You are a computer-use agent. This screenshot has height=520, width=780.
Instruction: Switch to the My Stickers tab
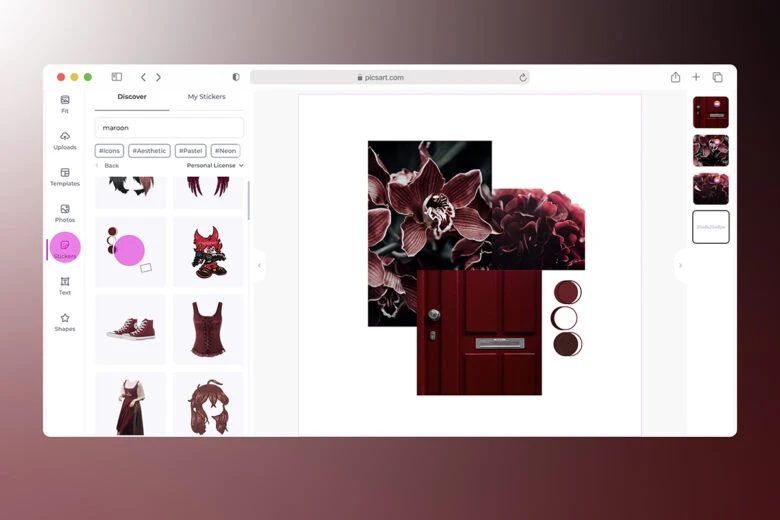click(x=207, y=97)
